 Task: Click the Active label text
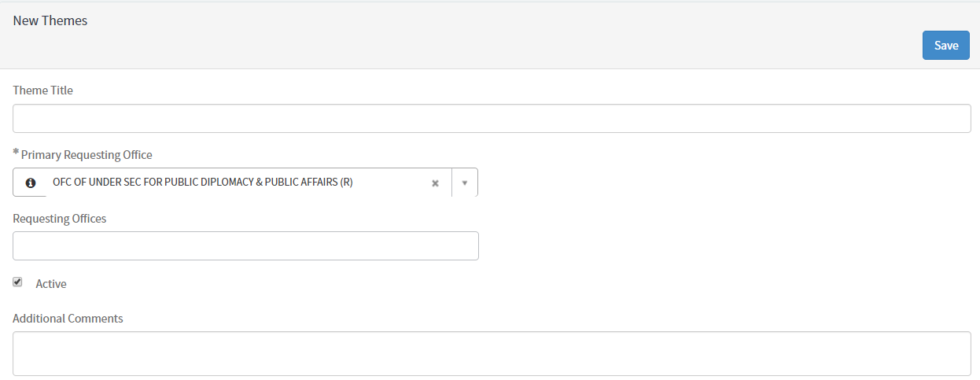pyautogui.click(x=51, y=284)
